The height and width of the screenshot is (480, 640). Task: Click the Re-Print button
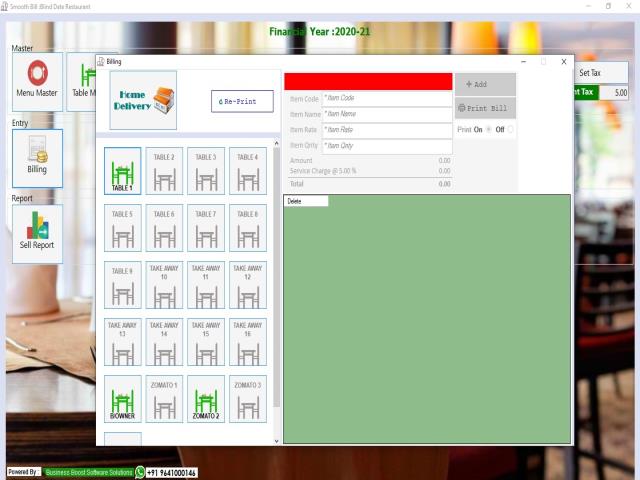click(242, 101)
